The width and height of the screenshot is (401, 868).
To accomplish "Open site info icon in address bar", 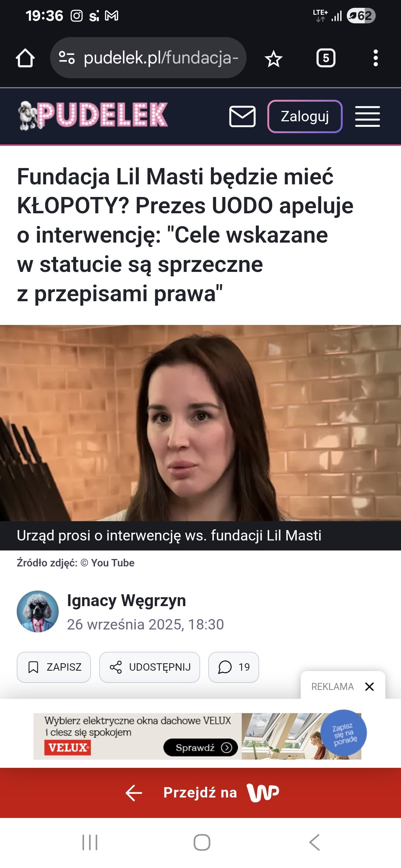I will pos(67,57).
